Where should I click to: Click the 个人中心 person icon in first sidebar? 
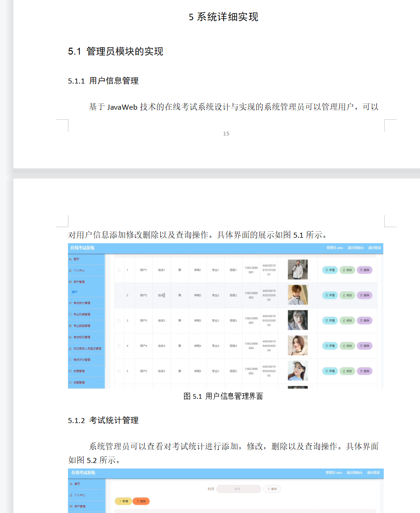coord(70,271)
